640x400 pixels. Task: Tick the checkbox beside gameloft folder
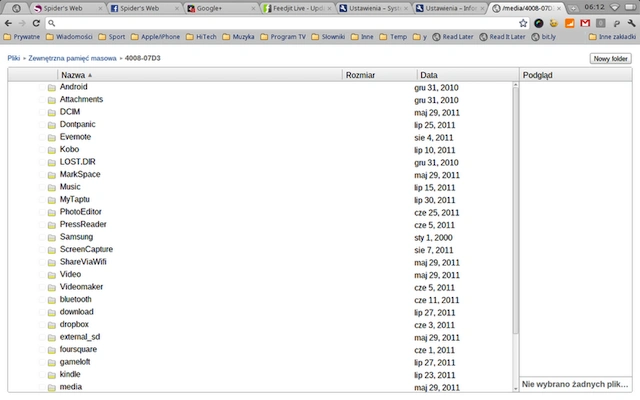42,362
